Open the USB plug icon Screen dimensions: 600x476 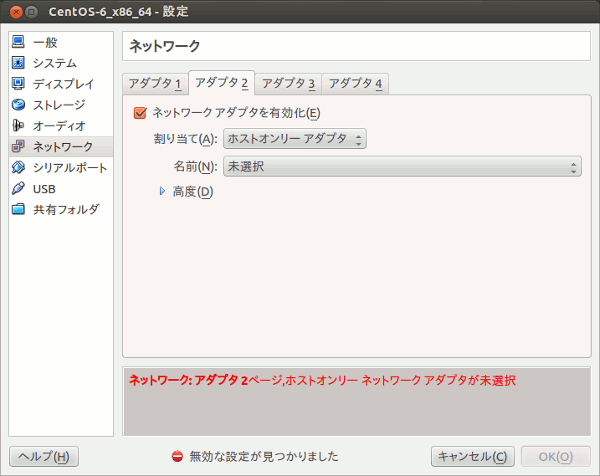point(18,188)
